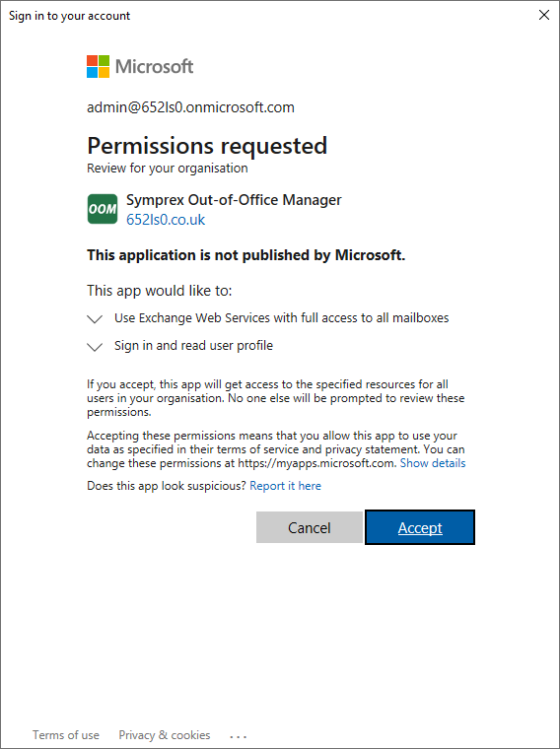Click the Microsoft four-square logo
560x749 pixels.
[x=98, y=66]
